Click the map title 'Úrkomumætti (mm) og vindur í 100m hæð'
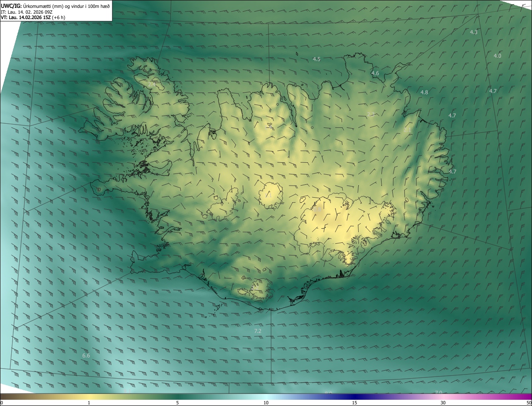532x406 pixels. 66,5
